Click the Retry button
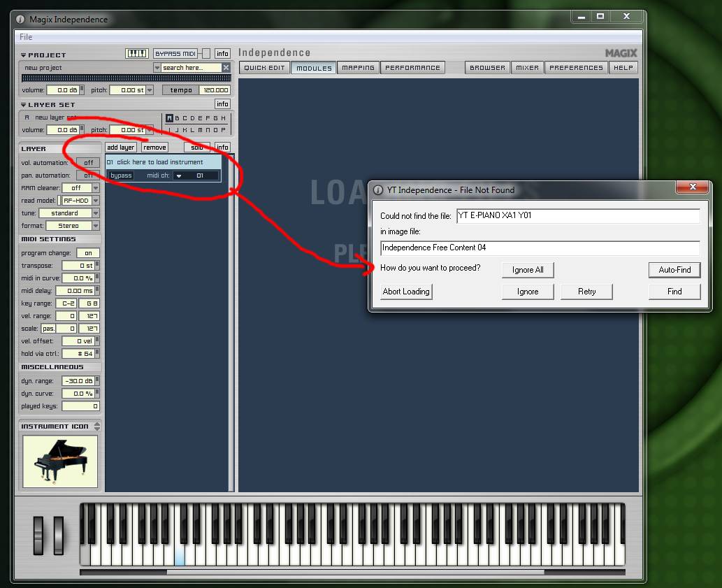Screen dimensions: 722x588 coord(586,292)
